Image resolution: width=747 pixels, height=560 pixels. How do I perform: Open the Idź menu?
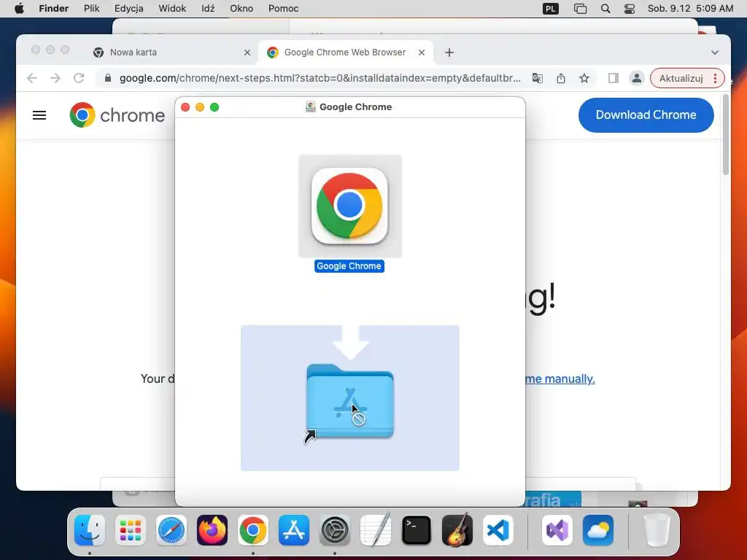(208, 9)
